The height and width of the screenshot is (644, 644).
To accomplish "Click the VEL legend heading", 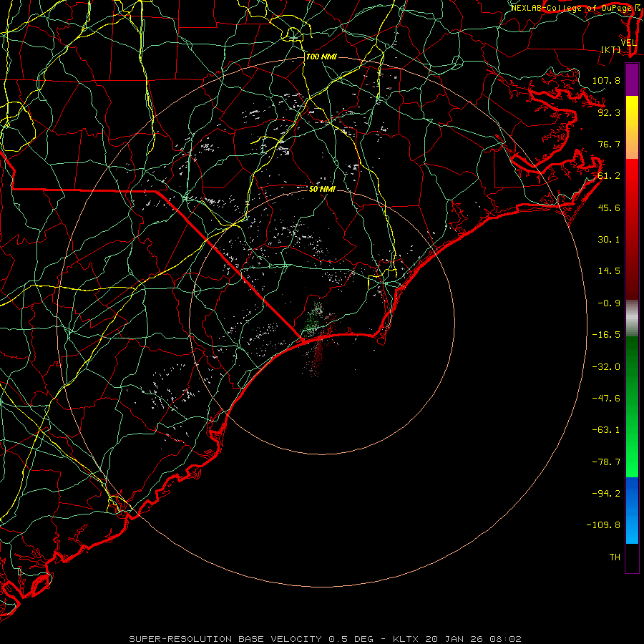I will (x=629, y=43).
